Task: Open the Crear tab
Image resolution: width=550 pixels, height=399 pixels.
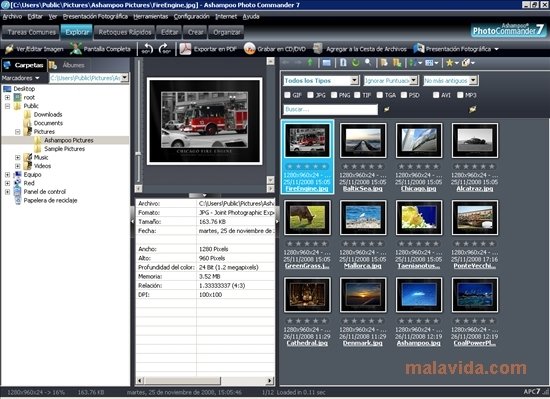Action: (195, 32)
